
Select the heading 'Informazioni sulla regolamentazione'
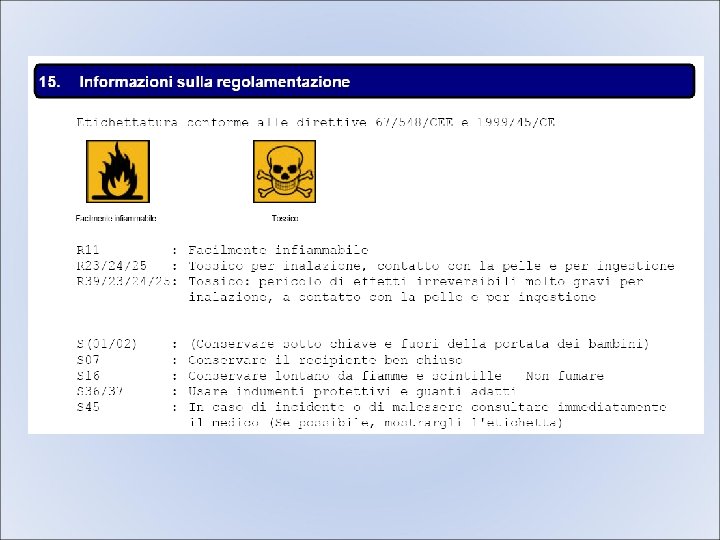coord(214,82)
